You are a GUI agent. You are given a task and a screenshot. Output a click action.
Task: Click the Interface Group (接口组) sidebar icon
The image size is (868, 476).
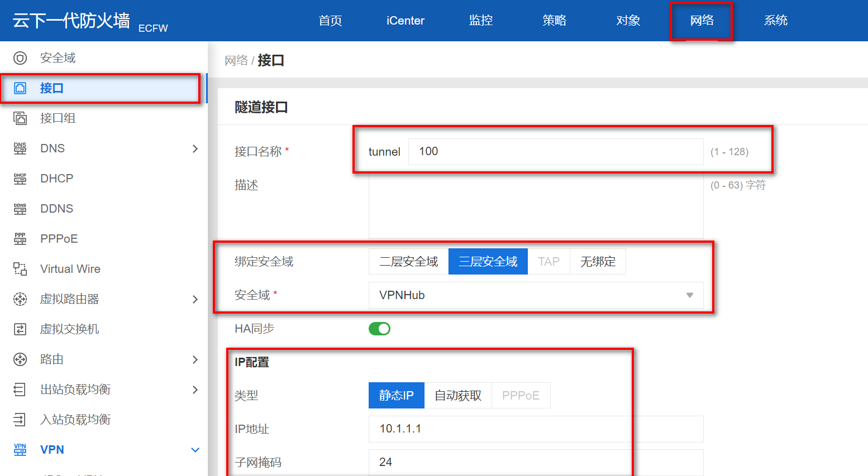coord(20,118)
